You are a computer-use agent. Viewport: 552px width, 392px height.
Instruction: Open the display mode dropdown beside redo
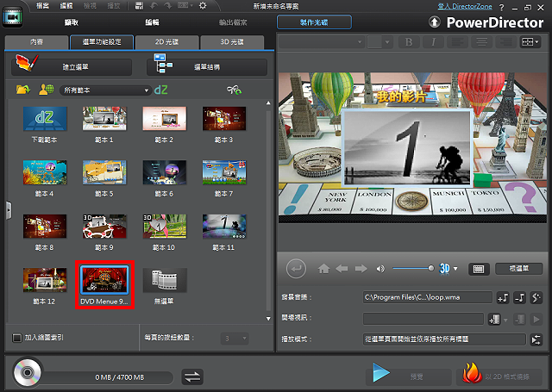(185, 6)
